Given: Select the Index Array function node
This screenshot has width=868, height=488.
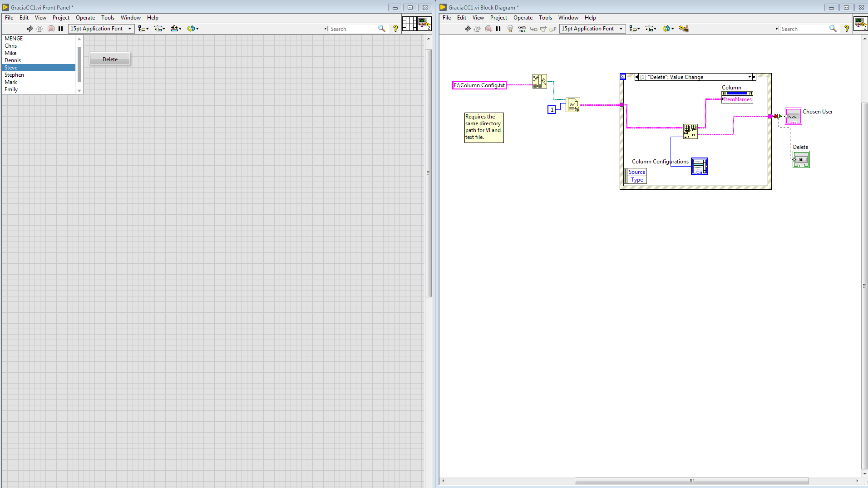Looking at the screenshot, I should pos(690,131).
